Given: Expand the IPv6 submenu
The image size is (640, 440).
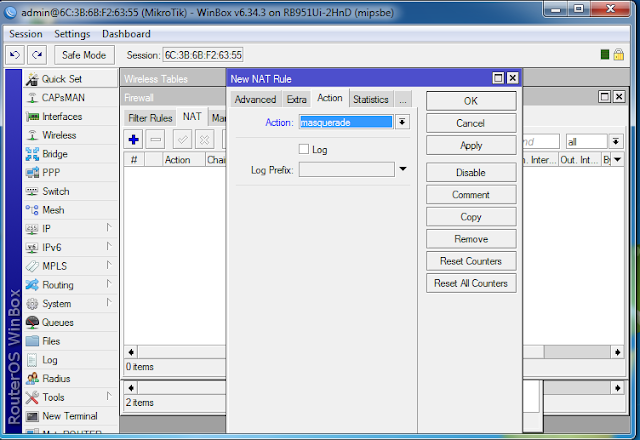Looking at the screenshot, I should tap(109, 246).
